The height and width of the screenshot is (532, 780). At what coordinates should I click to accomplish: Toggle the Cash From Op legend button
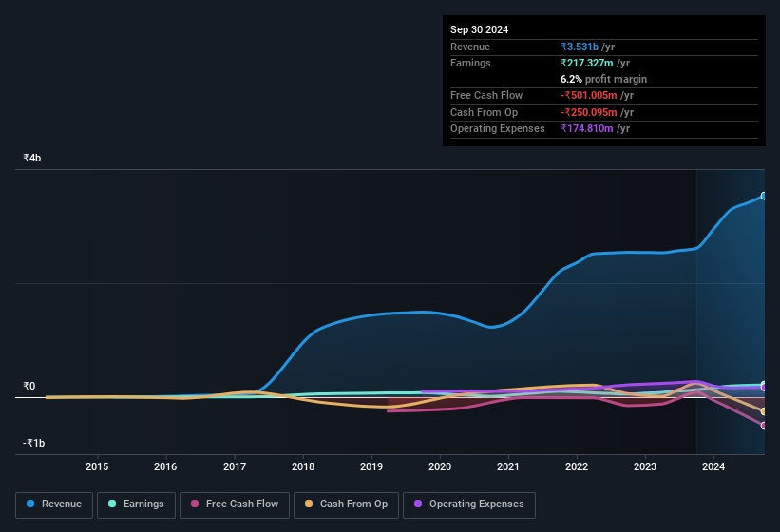point(346,505)
